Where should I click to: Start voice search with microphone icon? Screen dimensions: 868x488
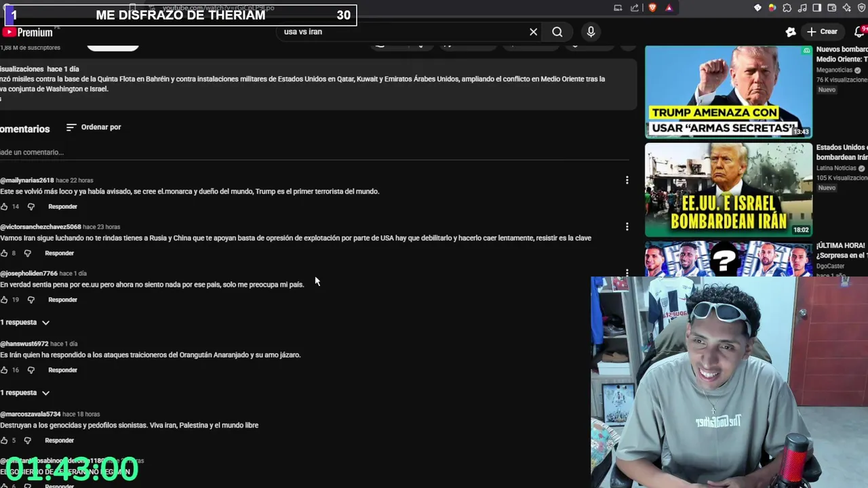(x=591, y=32)
